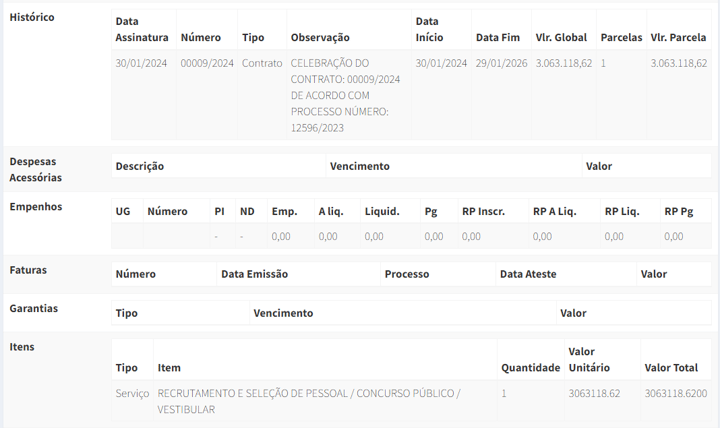Click the Liquid. column header in Empenhos
Screen dimensions: 720x428
click(382, 212)
